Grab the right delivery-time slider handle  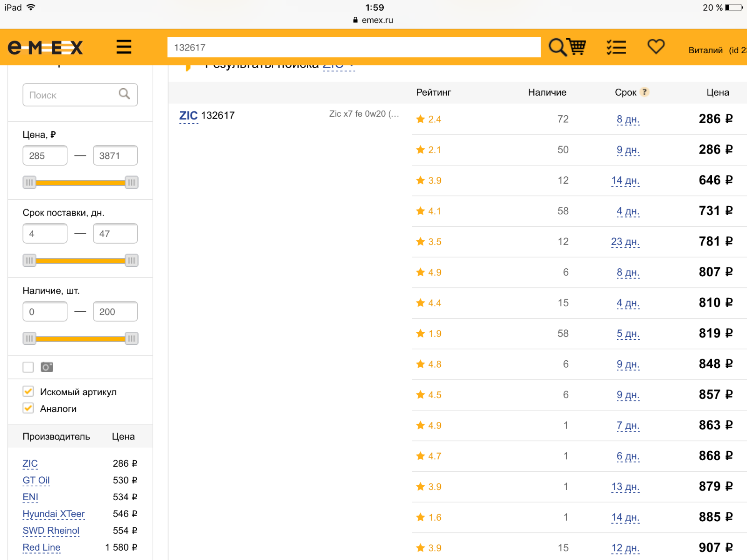[x=132, y=260]
